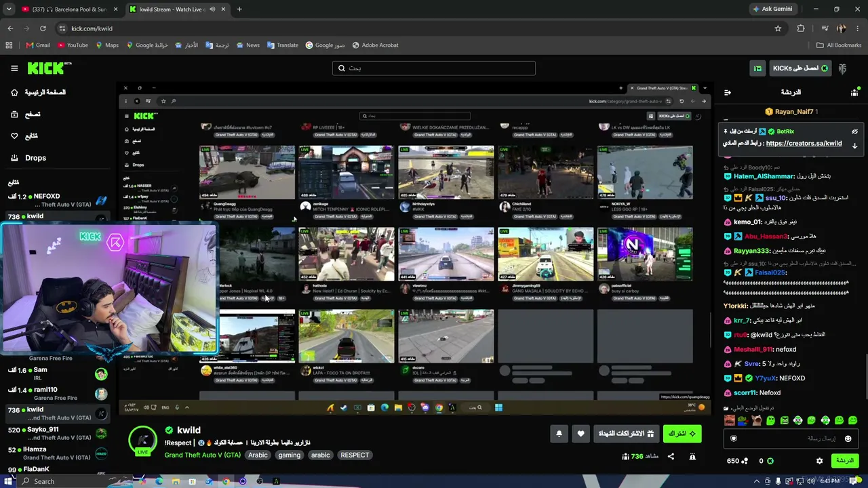Click the chat message input field

[x=790, y=439]
